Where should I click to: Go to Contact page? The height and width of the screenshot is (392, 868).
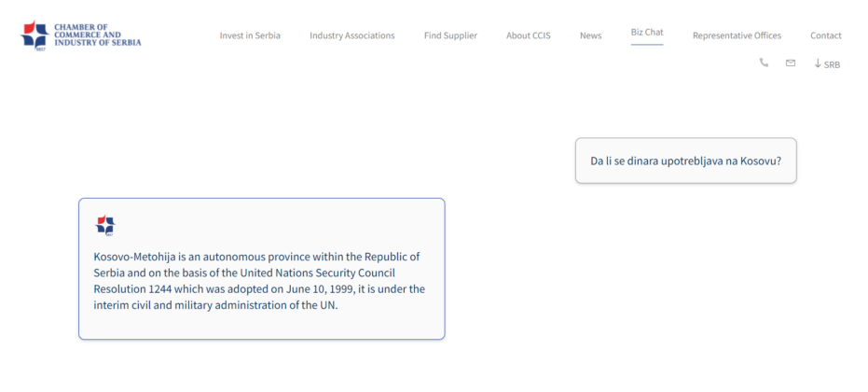826,35
